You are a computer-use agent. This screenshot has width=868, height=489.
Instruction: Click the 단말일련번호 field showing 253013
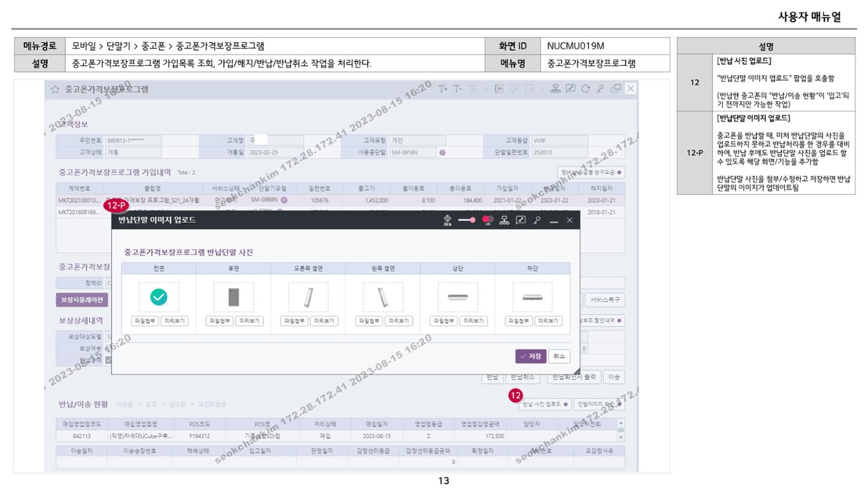tap(559, 152)
